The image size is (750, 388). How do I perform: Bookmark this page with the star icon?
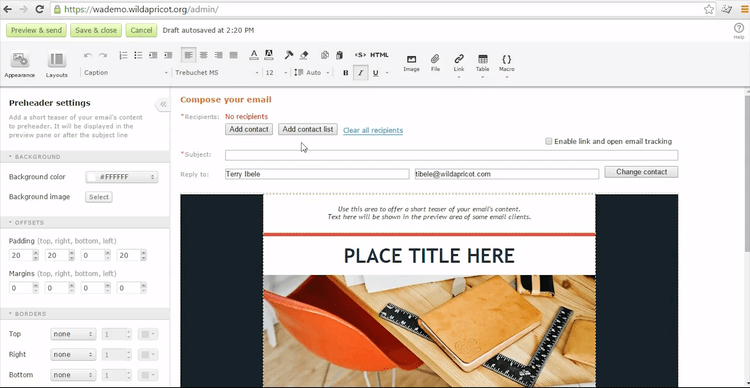709,9
